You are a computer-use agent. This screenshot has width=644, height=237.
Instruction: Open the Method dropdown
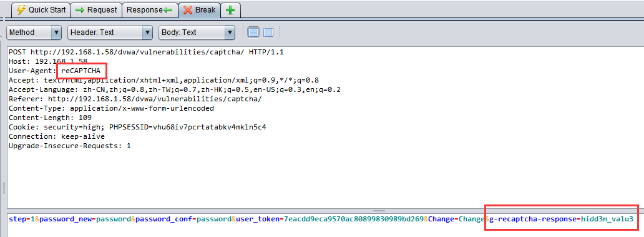click(x=34, y=33)
